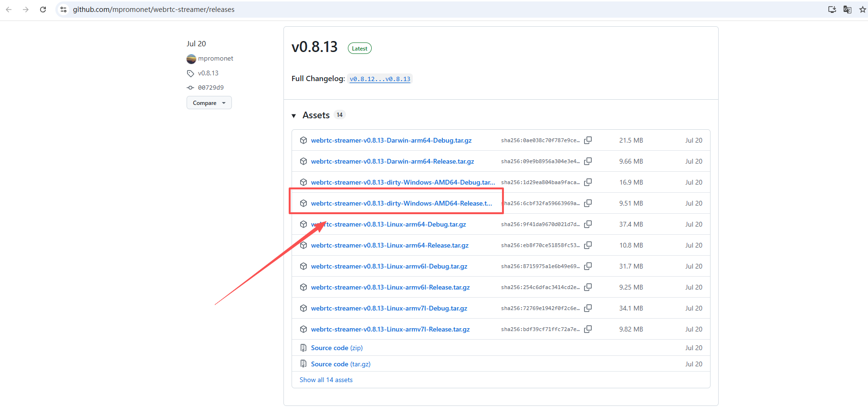Select the Full Changelog label
The height and width of the screenshot is (415, 868).
tap(318, 79)
